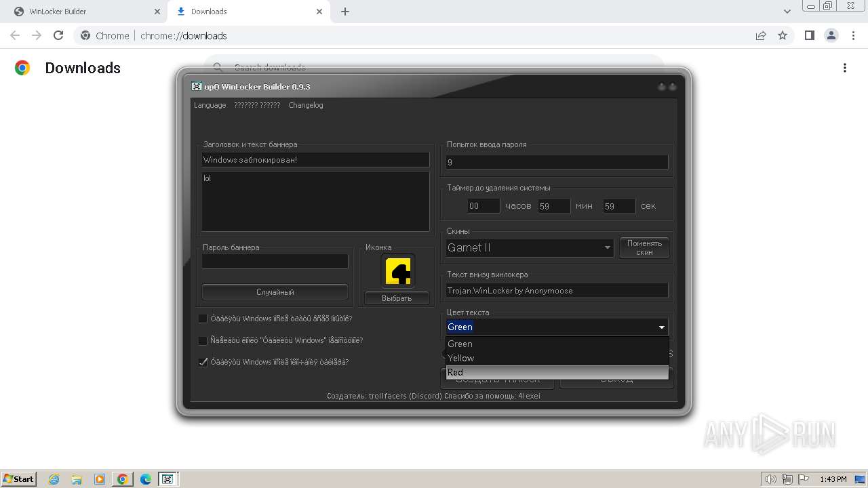
Task: Toggle the first checkbox below the password panel
Action: click(203, 319)
